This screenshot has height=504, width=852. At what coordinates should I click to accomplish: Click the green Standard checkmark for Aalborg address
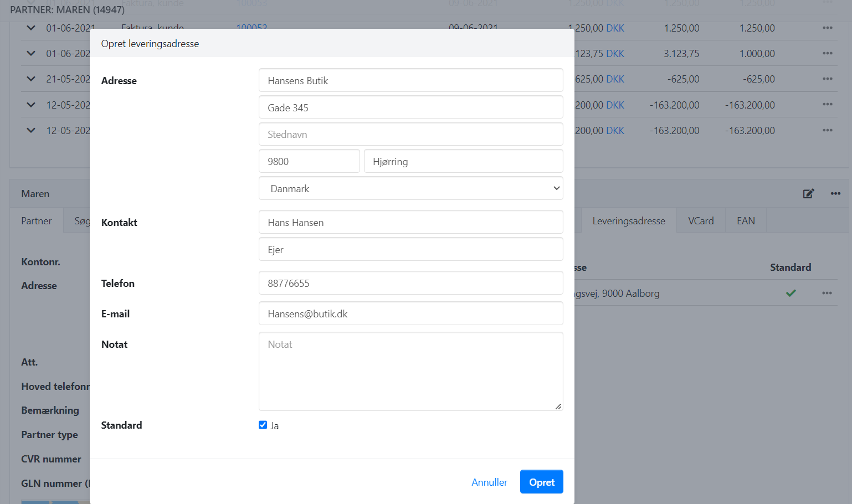(791, 293)
